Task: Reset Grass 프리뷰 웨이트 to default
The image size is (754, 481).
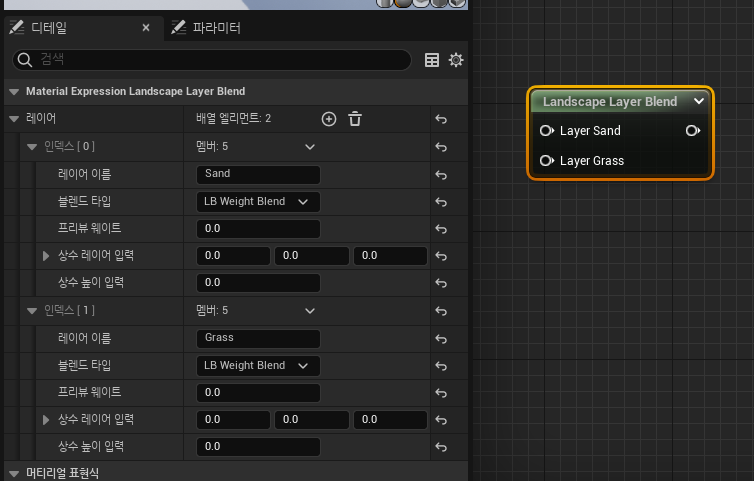Action: point(441,393)
